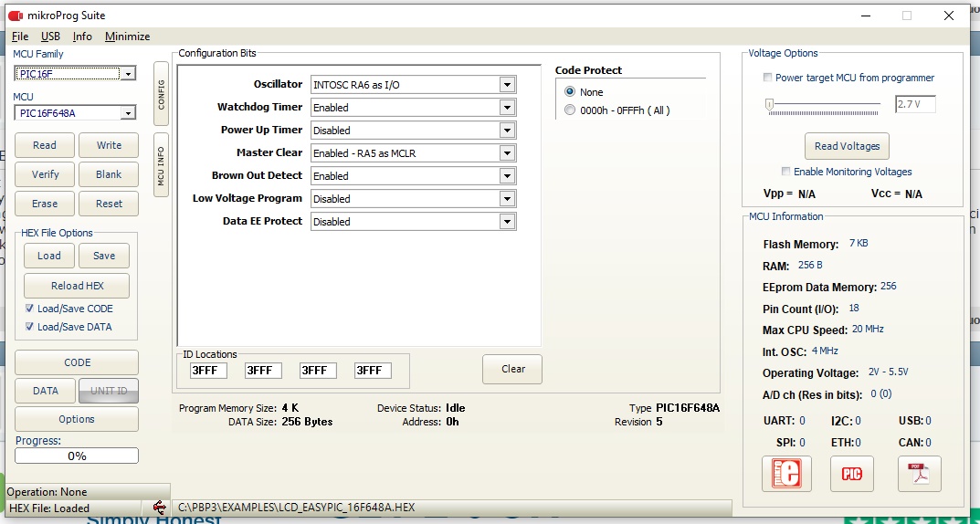Select 0000h - 0FFFh (All) code protect
This screenshot has height=524, width=980.
tap(571, 110)
